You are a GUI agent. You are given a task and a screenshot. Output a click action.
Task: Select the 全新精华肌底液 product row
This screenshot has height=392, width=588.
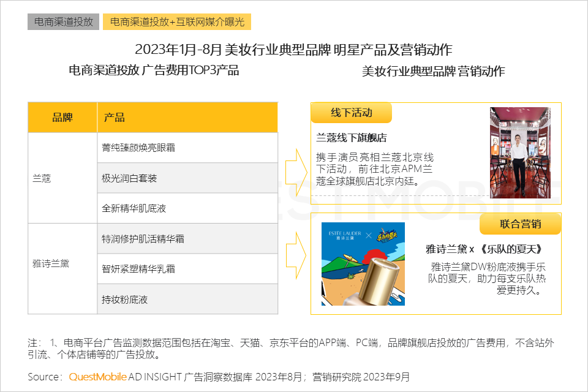pos(187,208)
